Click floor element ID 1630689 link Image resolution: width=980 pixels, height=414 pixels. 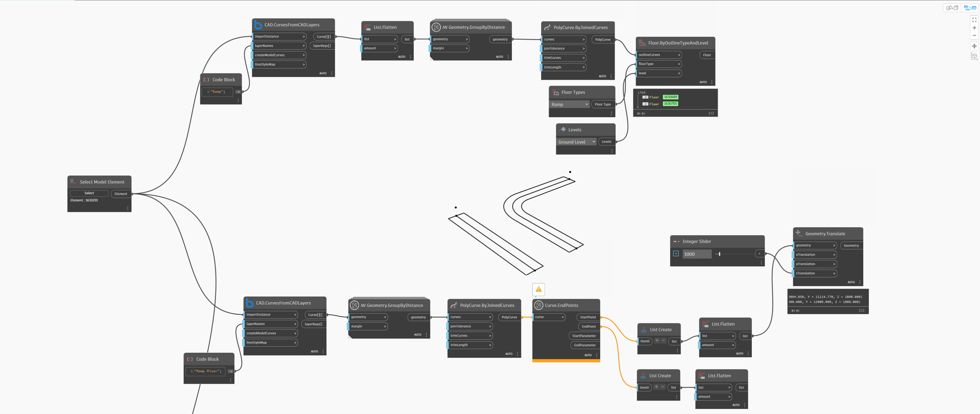click(x=670, y=97)
